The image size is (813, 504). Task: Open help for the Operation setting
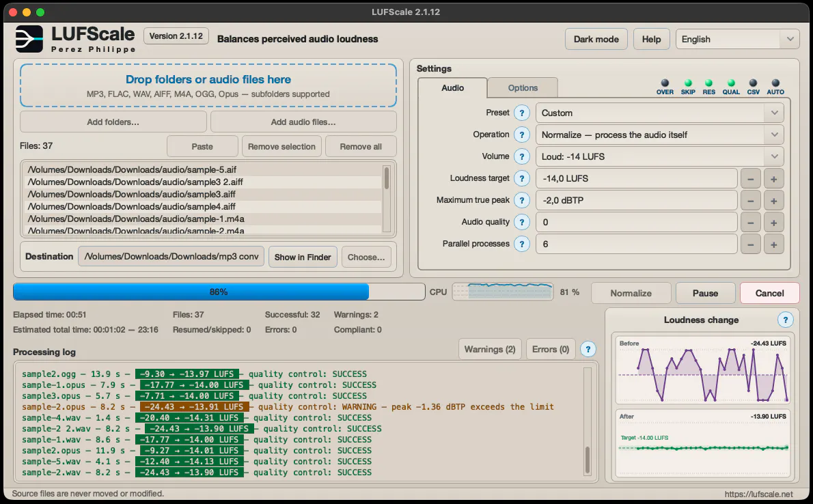click(521, 135)
